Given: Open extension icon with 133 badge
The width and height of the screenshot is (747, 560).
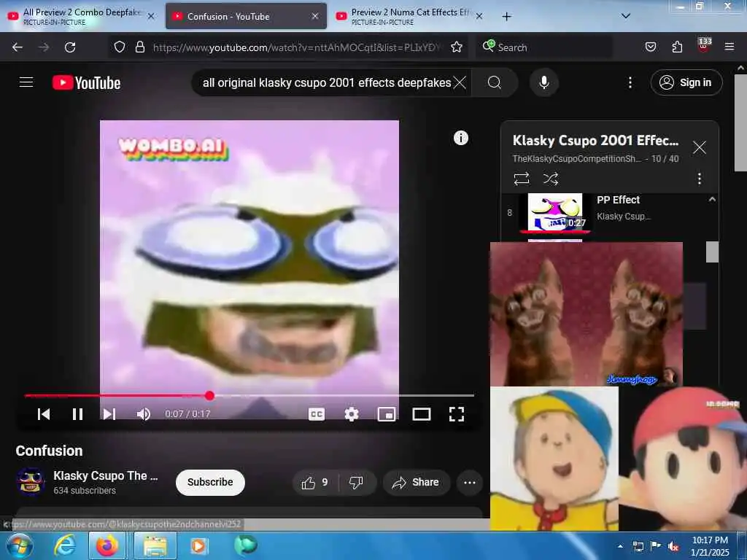Looking at the screenshot, I should [704, 46].
